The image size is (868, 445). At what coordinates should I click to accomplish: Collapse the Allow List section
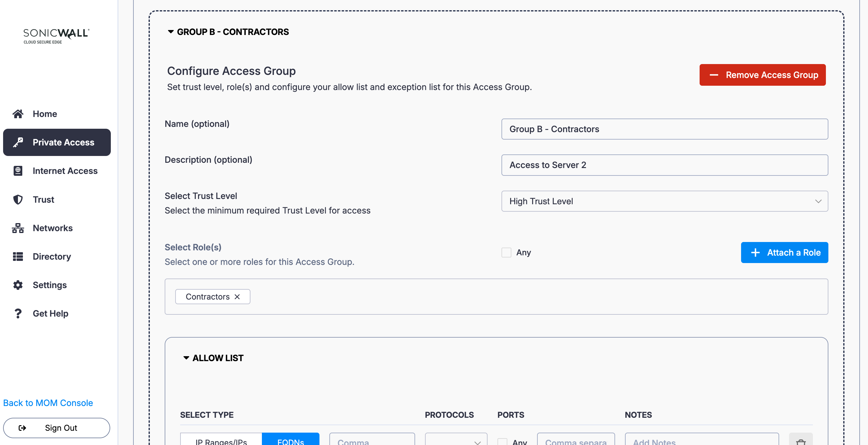click(186, 358)
